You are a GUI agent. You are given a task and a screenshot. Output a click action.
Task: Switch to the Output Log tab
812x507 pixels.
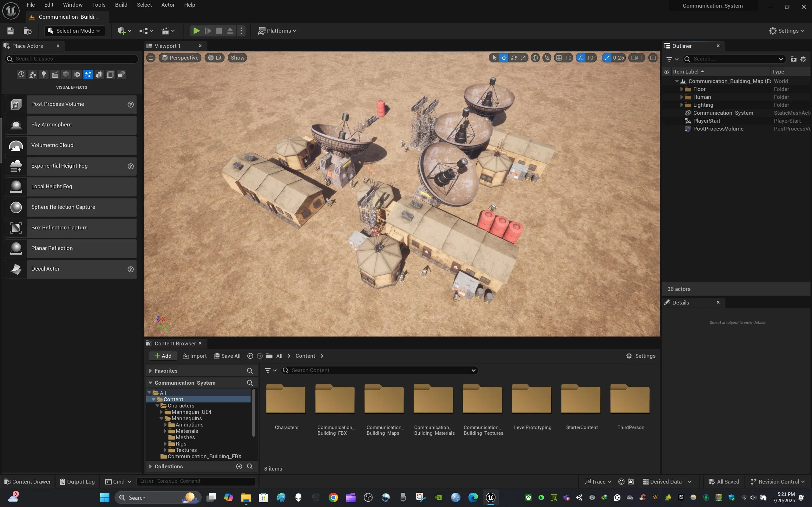click(77, 482)
